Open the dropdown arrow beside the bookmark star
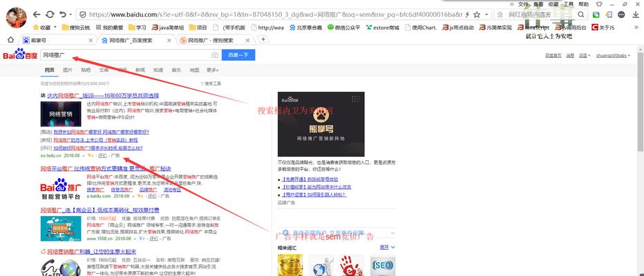 point(486,14)
